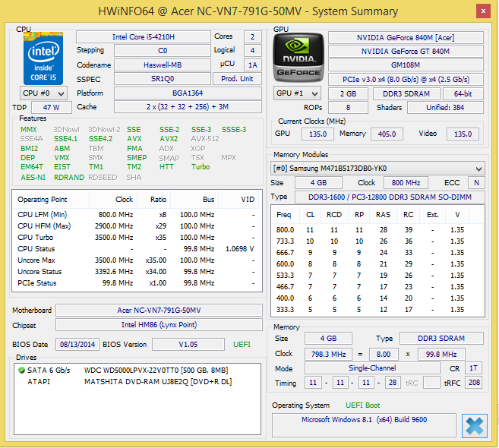Click the GPU memory clock 405.0 value
The image size is (499, 448).
[387, 134]
